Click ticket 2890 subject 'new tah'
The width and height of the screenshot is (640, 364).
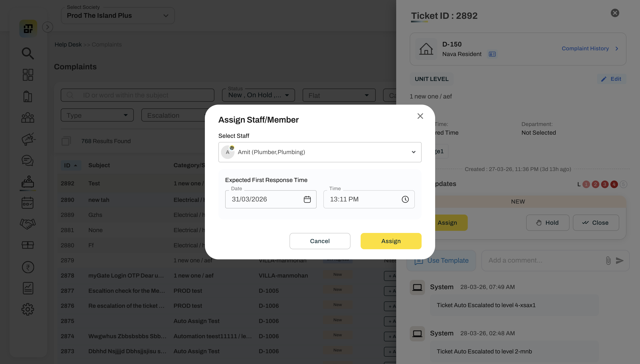tap(99, 200)
